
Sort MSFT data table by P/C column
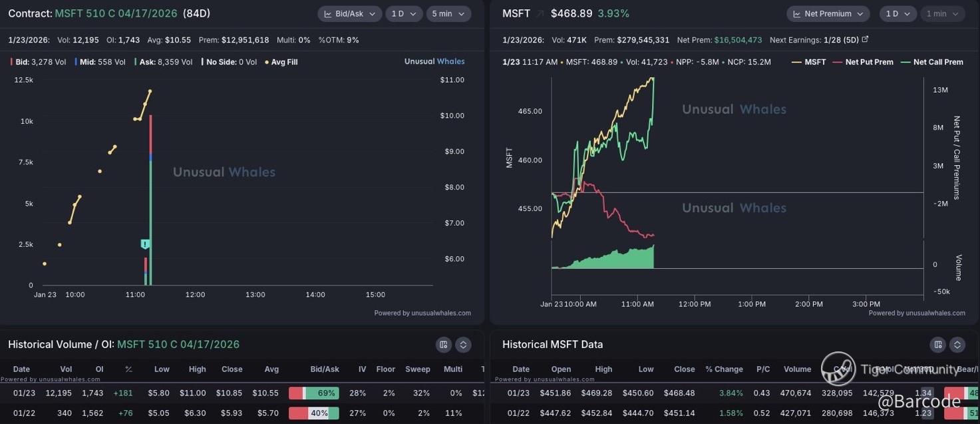pyautogui.click(x=762, y=369)
